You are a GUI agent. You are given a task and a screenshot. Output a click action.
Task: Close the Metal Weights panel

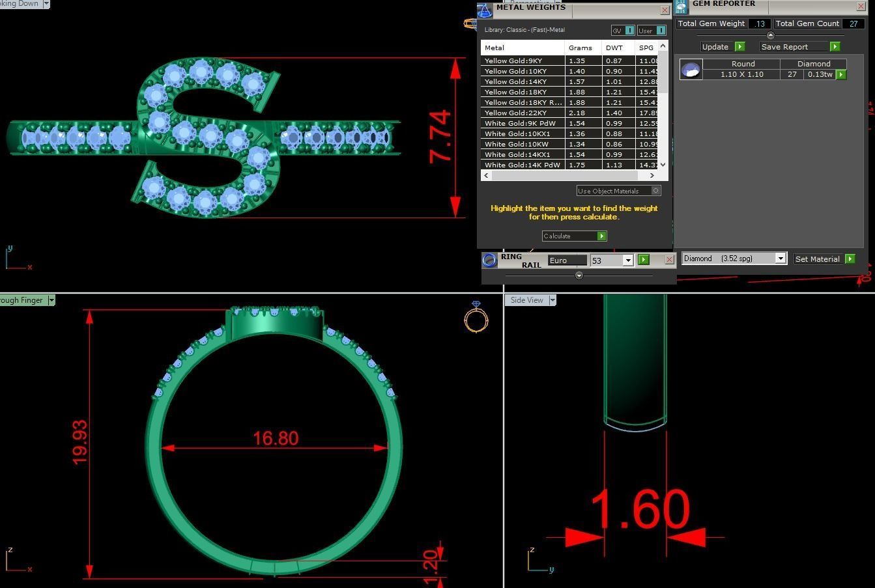tap(665, 10)
